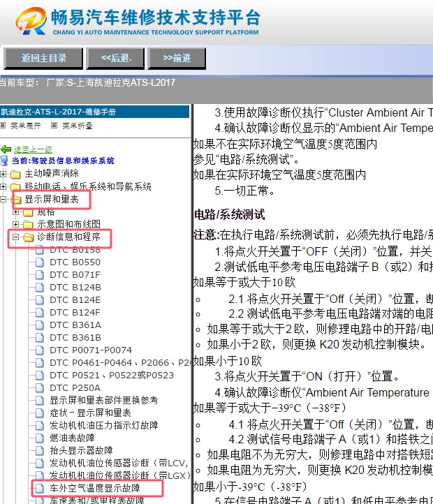Collapse the 诊断信息和程序 node

click(15, 237)
